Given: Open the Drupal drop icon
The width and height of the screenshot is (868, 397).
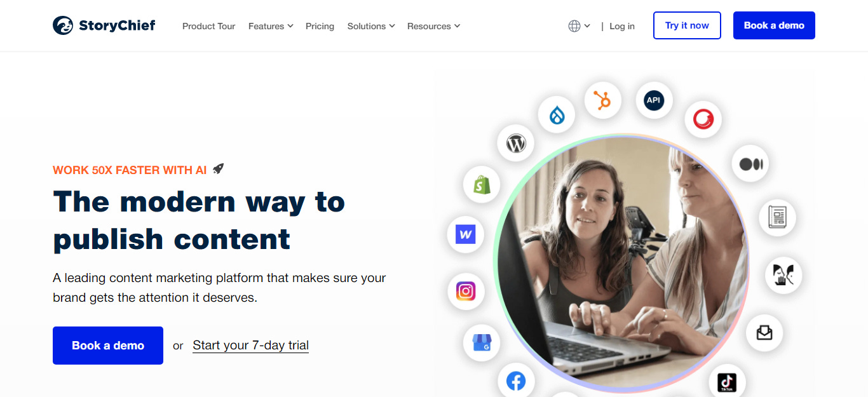Looking at the screenshot, I should pyautogui.click(x=557, y=115).
